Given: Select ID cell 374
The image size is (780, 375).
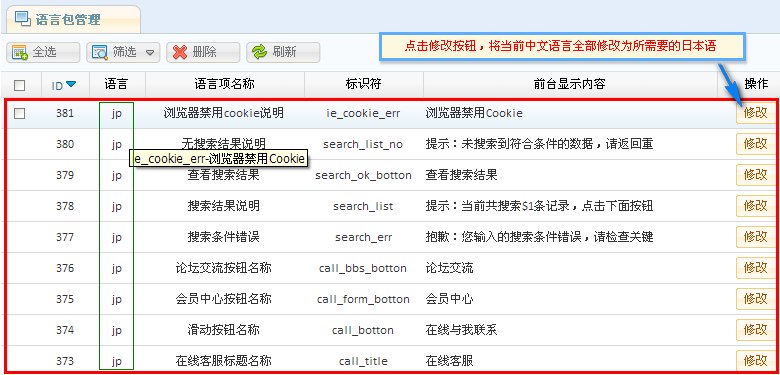Looking at the screenshot, I should (65, 330).
